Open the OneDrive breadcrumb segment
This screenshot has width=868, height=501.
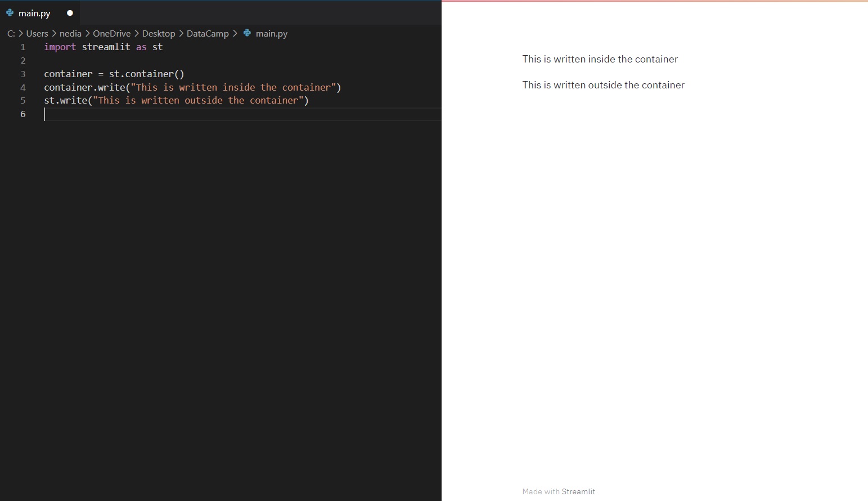click(x=111, y=34)
